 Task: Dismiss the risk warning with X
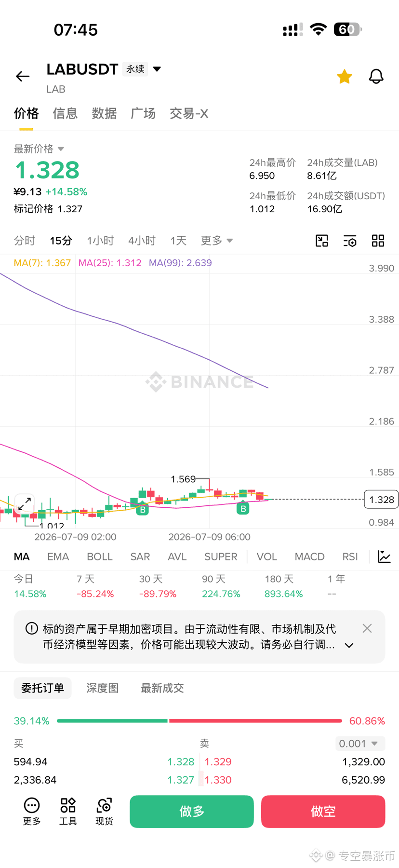pos(367,628)
